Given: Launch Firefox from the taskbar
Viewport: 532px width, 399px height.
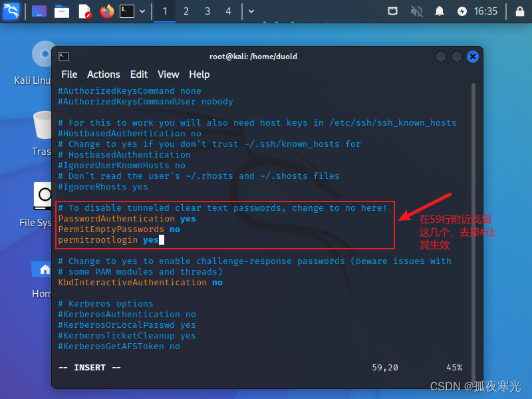Looking at the screenshot, I should point(107,11).
